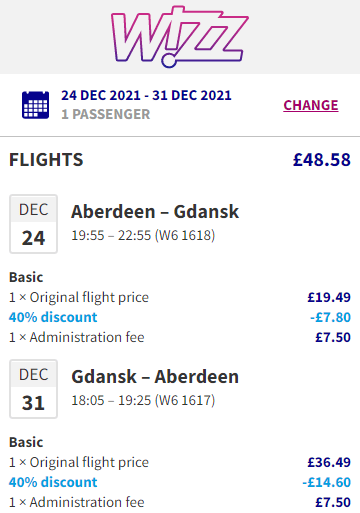Click the first 40% discount label

[x=53, y=317]
